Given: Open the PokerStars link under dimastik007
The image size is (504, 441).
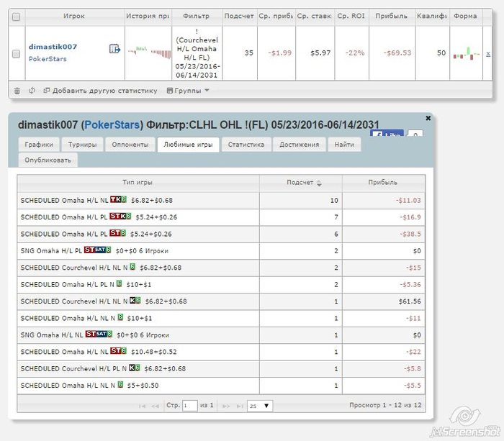Looking at the screenshot, I should [x=48, y=59].
